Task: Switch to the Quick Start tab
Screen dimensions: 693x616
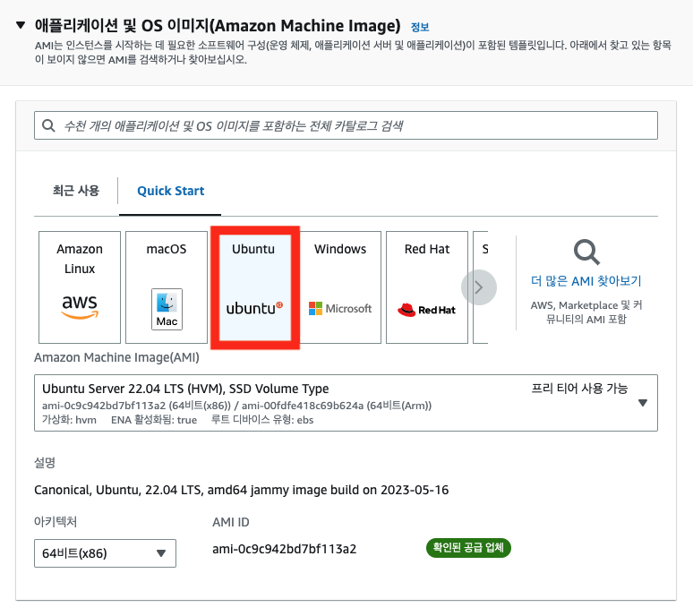Action: tap(171, 191)
